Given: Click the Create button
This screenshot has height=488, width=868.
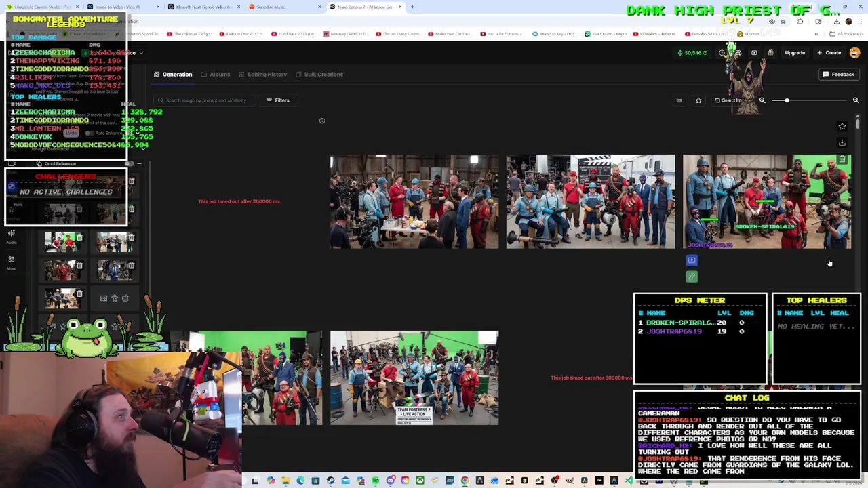Looking at the screenshot, I should [829, 53].
